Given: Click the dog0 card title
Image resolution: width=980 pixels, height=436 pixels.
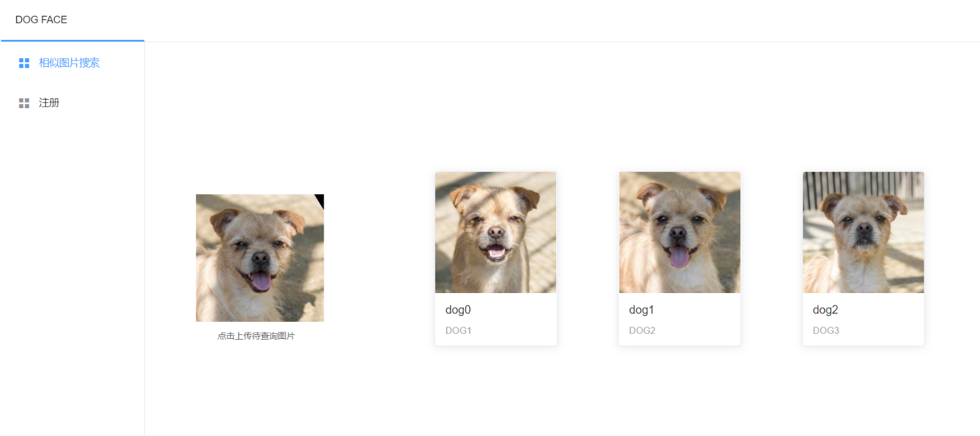Looking at the screenshot, I should (x=458, y=309).
